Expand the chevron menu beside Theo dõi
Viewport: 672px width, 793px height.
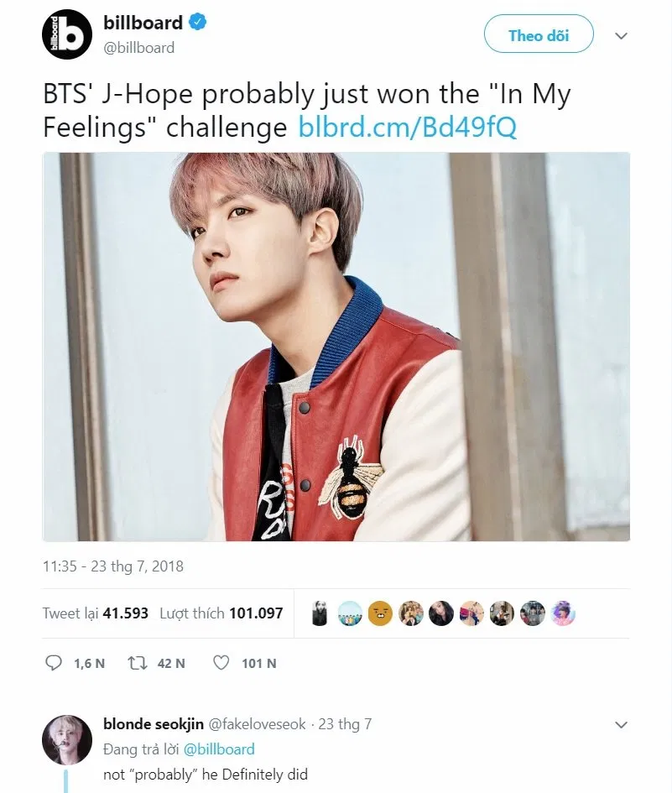click(621, 35)
